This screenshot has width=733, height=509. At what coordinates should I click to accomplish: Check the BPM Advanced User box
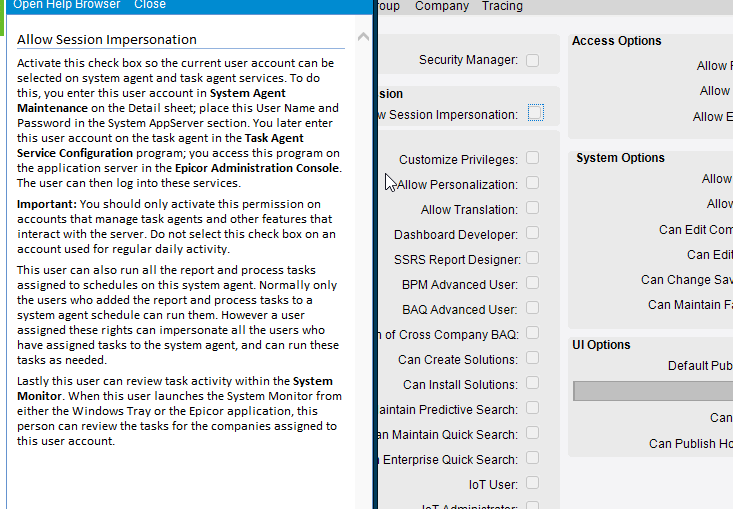point(533,283)
